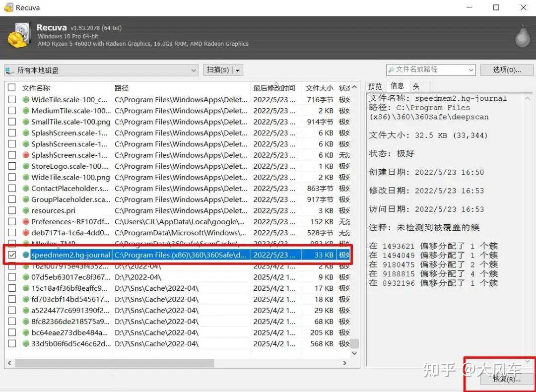The height and width of the screenshot is (392, 536).
Task: Open 选项(O)... settings
Action: (x=507, y=70)
